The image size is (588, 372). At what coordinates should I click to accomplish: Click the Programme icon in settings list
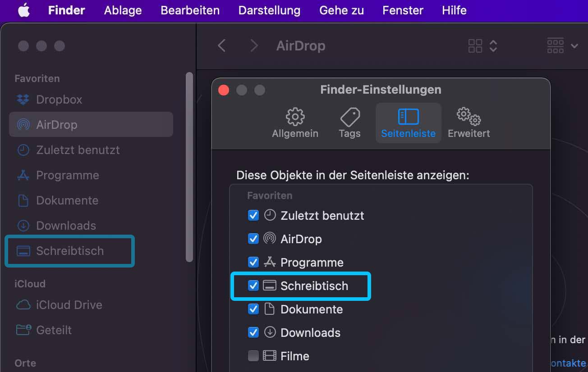click(x=270, y=262)
